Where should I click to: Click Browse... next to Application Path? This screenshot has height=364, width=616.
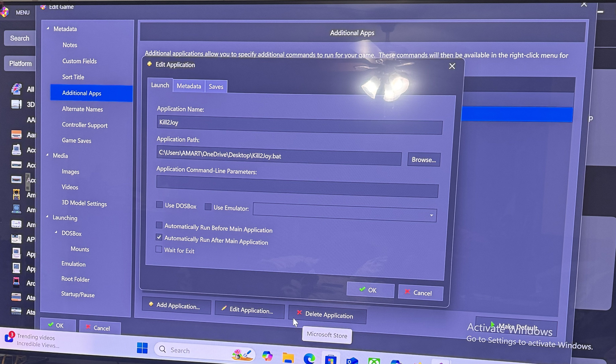point(424,160)
